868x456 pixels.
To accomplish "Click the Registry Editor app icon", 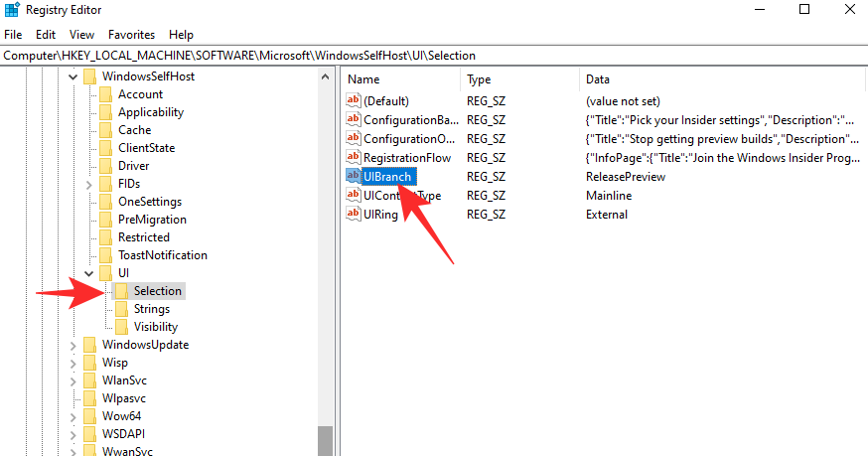I will [12, 10].
